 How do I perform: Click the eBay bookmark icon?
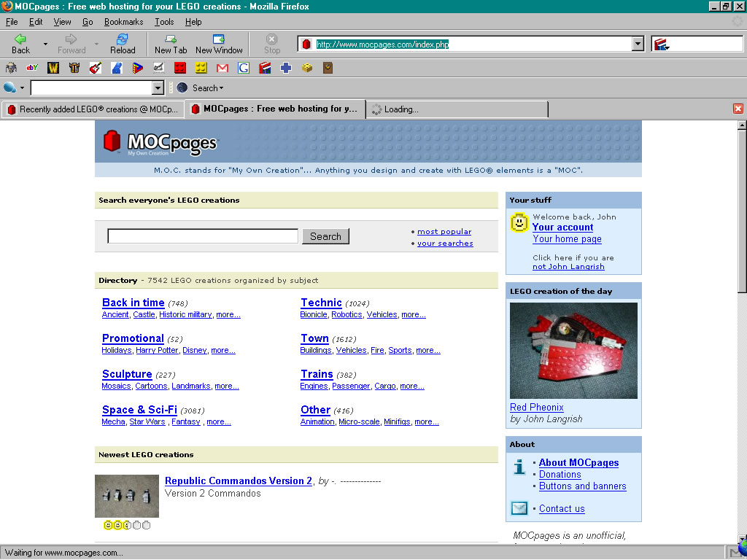32,68
